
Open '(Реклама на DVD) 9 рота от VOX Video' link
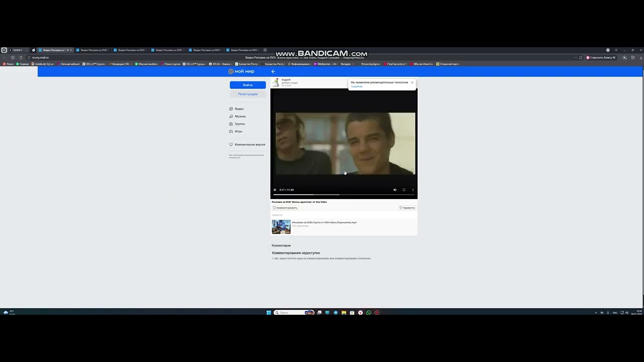(x=324, y=222)
